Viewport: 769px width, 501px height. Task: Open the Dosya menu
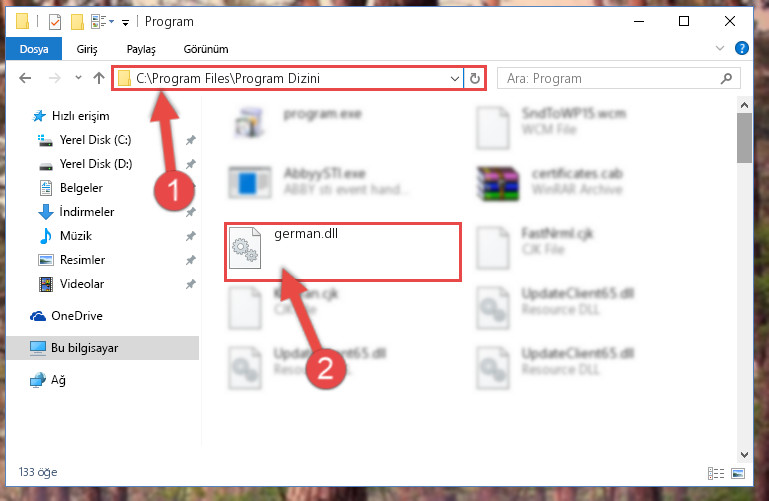click(x=34, y=49)
